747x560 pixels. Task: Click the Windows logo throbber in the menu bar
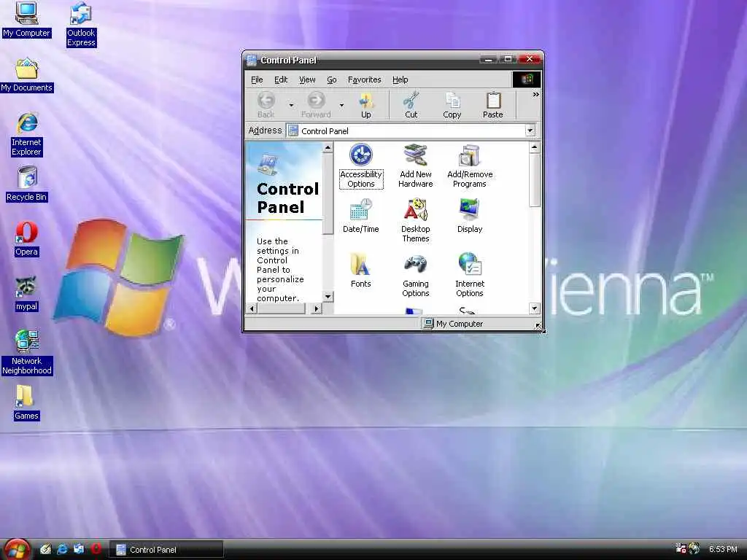click(527, 79)
